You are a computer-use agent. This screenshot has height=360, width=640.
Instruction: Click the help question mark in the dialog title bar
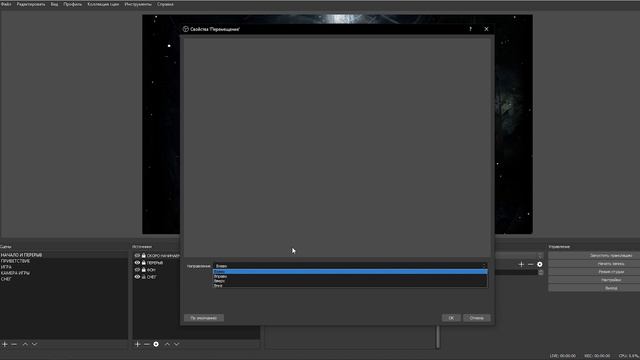coord(470,29)
